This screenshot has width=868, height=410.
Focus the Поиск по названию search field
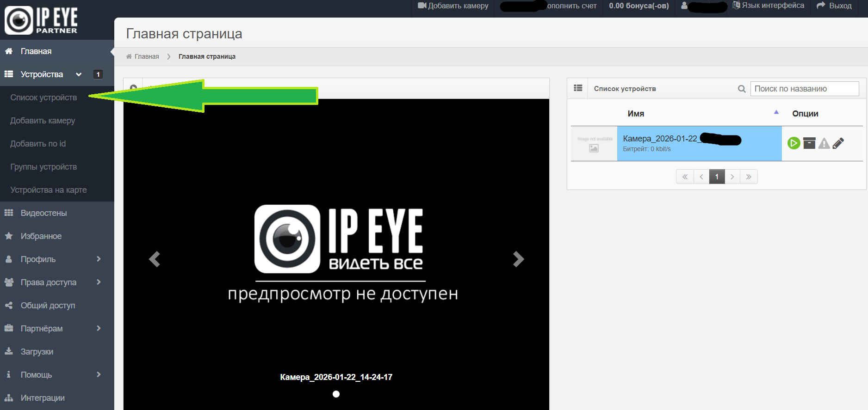(804, 89)
